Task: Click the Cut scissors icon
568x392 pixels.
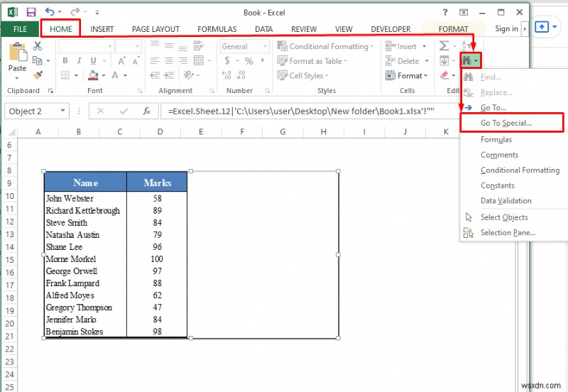Action: click(38, 45)
